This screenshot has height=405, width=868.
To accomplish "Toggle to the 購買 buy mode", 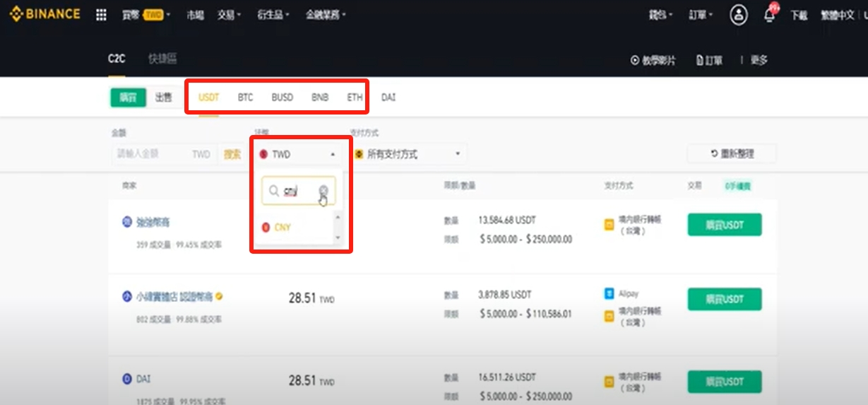I will 128,98.
